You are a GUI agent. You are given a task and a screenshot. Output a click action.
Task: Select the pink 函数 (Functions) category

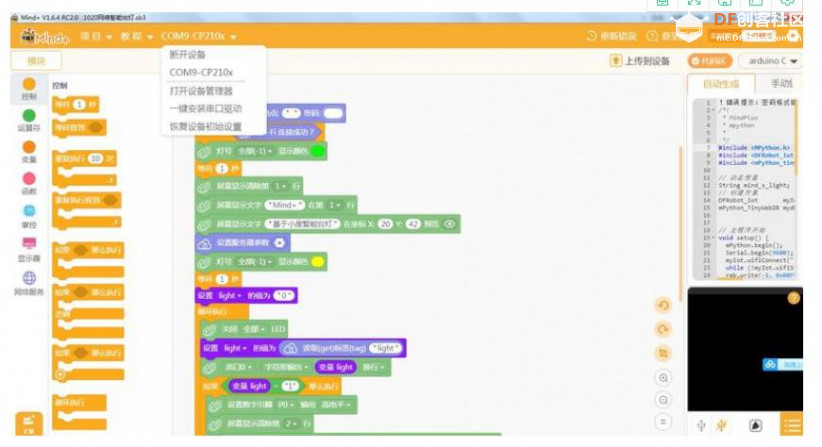[x=29, y=183]
